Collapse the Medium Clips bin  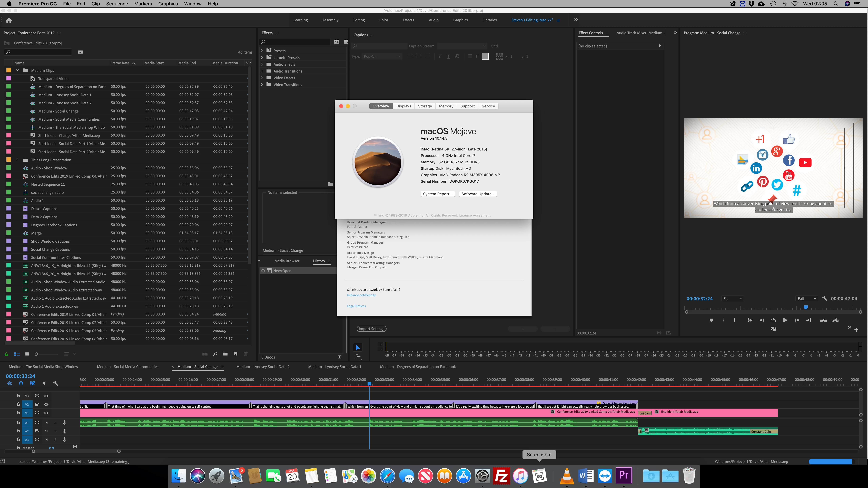click(x=17, y=70)
